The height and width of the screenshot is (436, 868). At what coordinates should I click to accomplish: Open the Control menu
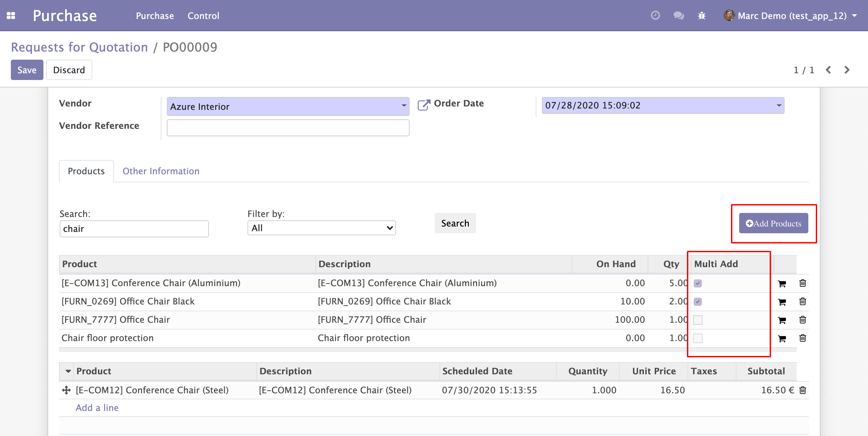pyautogui.click(x=203, y=16)
